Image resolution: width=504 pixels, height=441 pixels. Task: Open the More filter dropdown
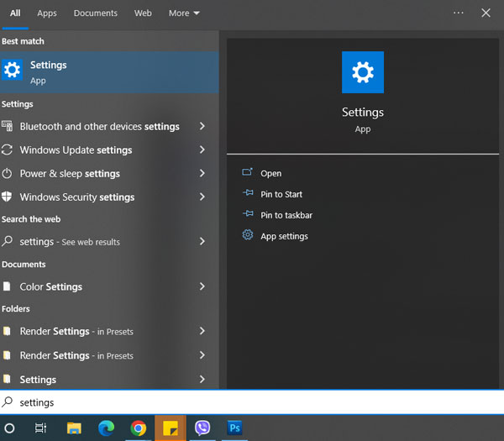coord(184,13)
